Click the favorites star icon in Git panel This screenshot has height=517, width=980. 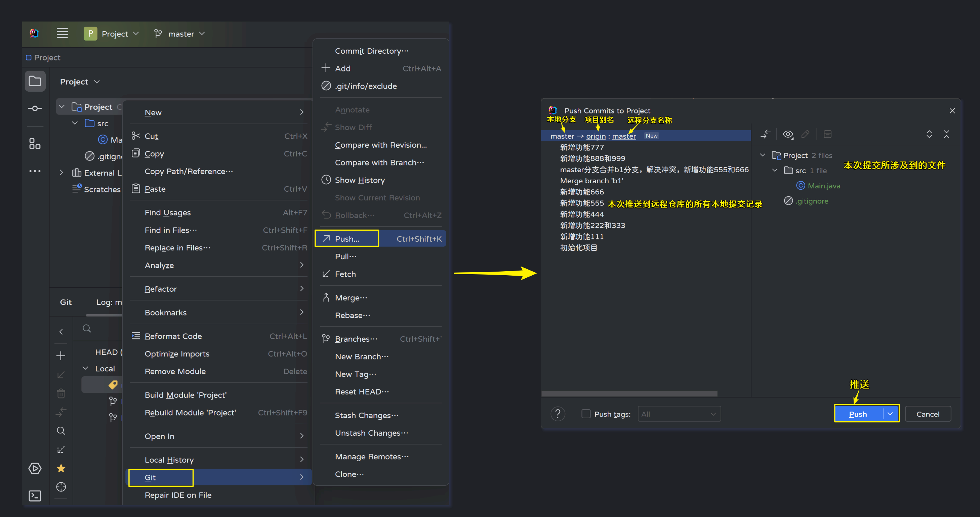pos(61,468)
